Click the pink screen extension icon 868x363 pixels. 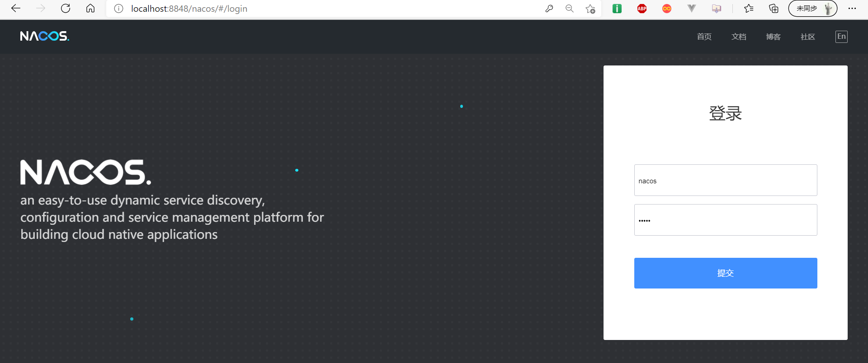click(x=717, y=9)
